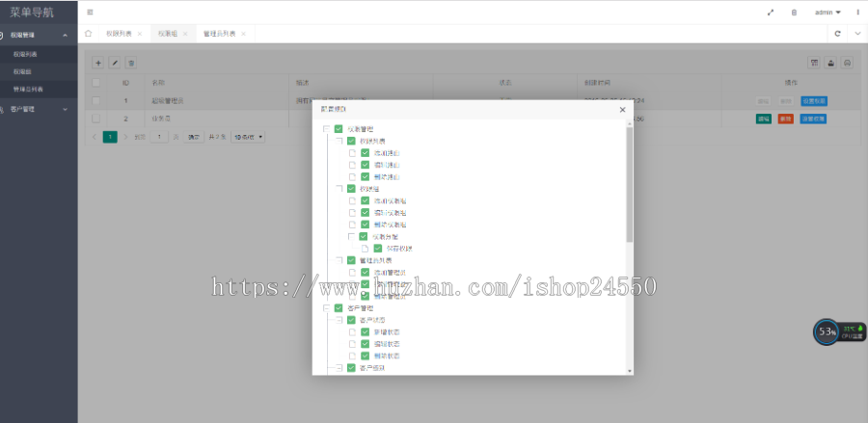Click the export icon above the table

pos(830,63)
